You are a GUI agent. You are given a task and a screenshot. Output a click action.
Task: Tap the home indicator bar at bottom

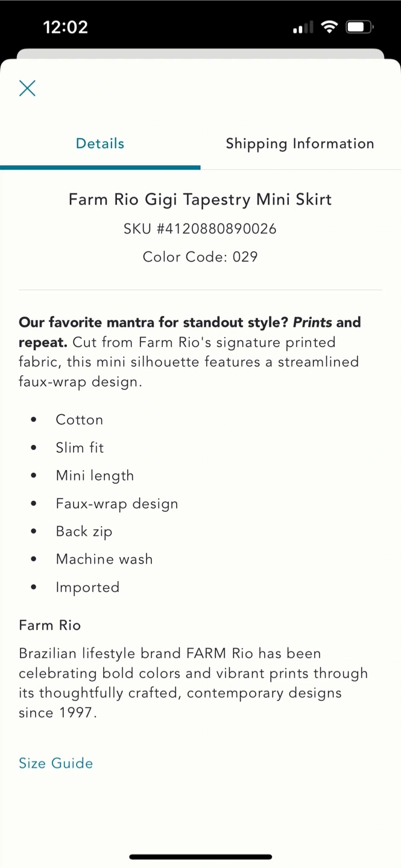pyautogui.click(x=200, y=857)
